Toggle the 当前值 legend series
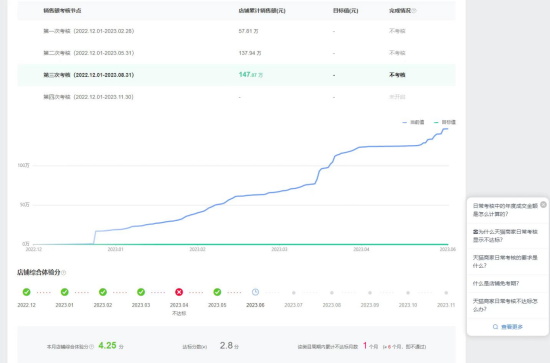 [x=413, y=122]
